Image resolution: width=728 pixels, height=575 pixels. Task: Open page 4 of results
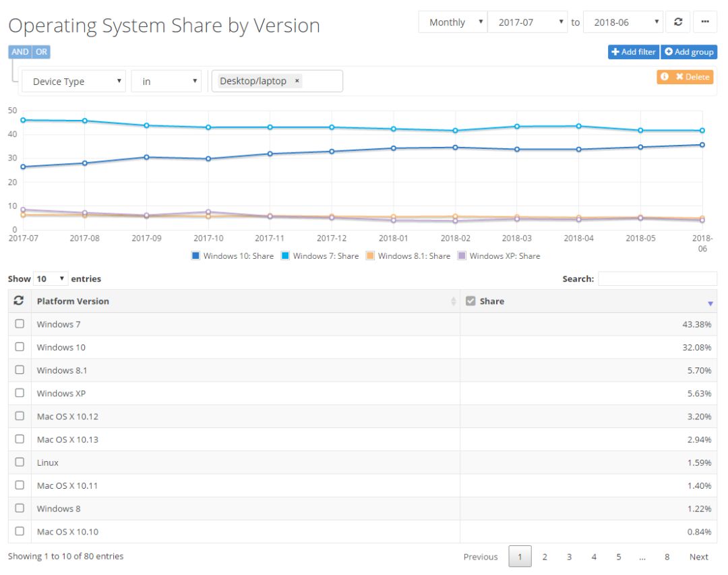pos(594,556)
